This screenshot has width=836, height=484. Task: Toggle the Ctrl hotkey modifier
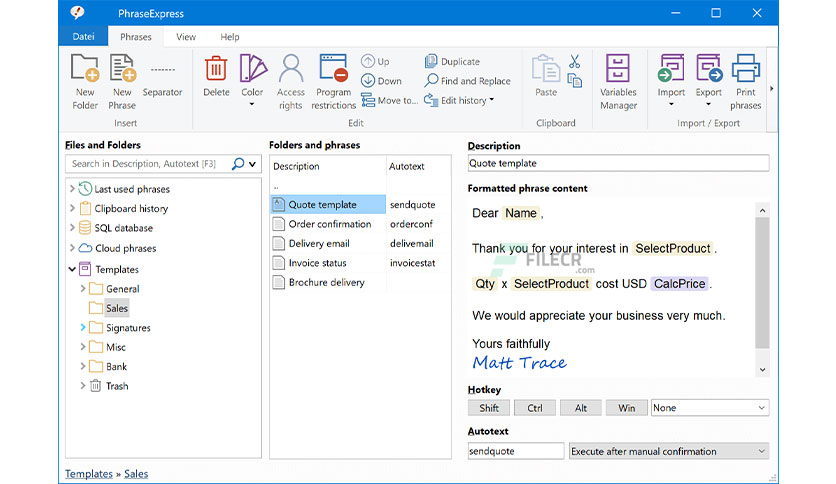[x=535, y=408]
